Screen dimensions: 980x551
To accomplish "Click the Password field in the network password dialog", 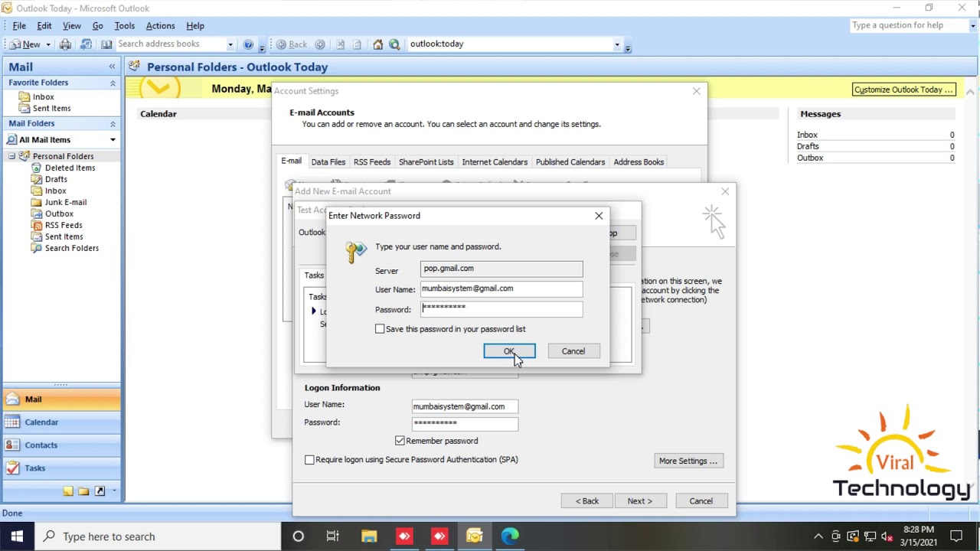I will click(501, 309).
